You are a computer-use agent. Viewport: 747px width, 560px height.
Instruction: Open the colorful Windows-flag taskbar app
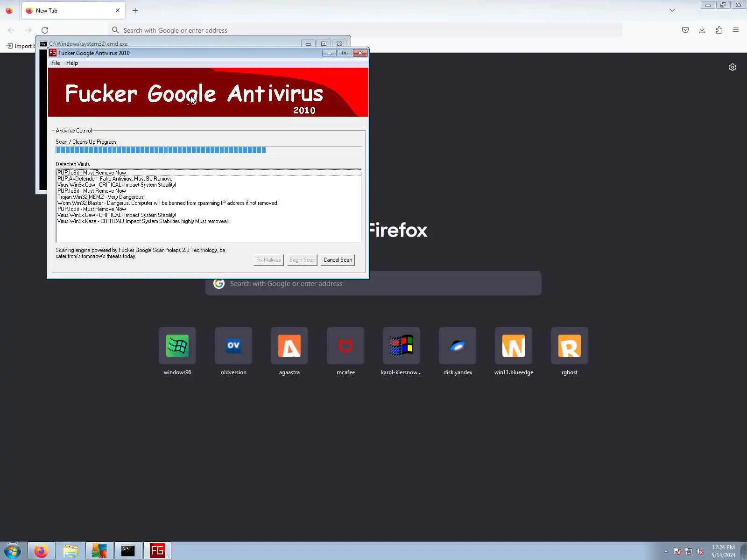click(99, 551)
